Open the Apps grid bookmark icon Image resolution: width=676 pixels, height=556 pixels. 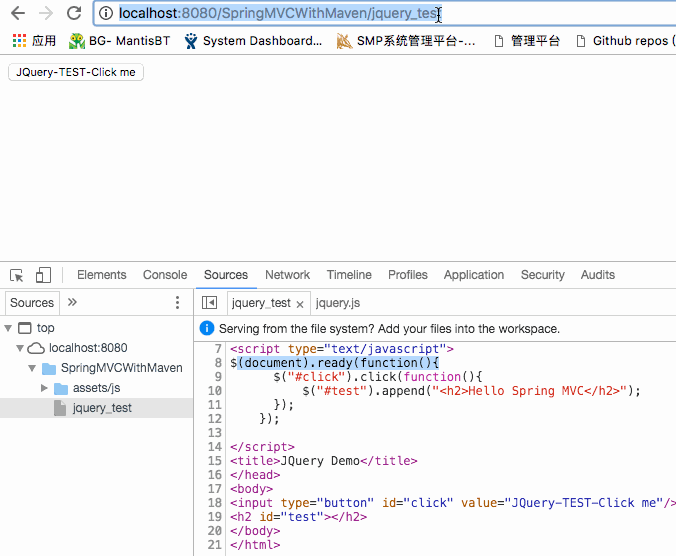point(19,41)
